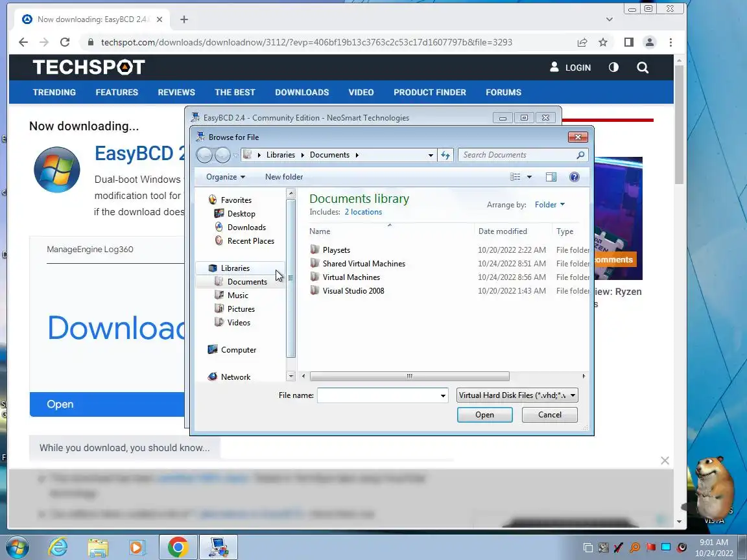Image resolution: width=747 pixels, height=560 pixels.
Task: Click the navigation pane vertical scrollbar
Action: [290, 279]
